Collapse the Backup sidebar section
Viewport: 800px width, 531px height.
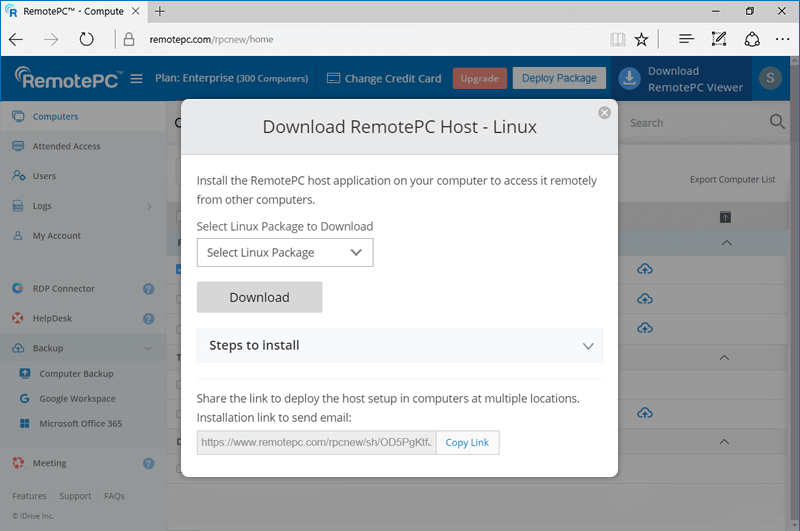[x=148, y=349]
